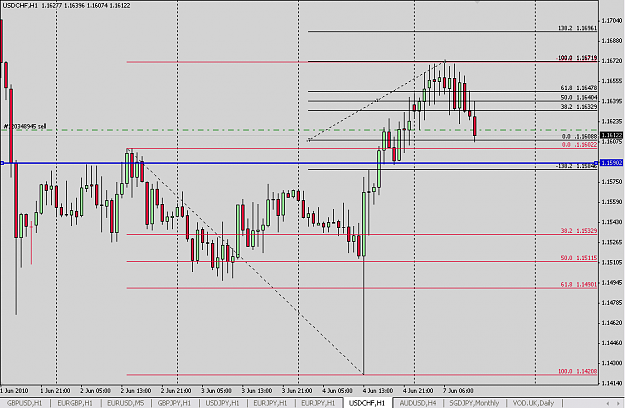Switch to the GBPUSD,H1 chart tab
625x408 pixels.
point(24,403)
